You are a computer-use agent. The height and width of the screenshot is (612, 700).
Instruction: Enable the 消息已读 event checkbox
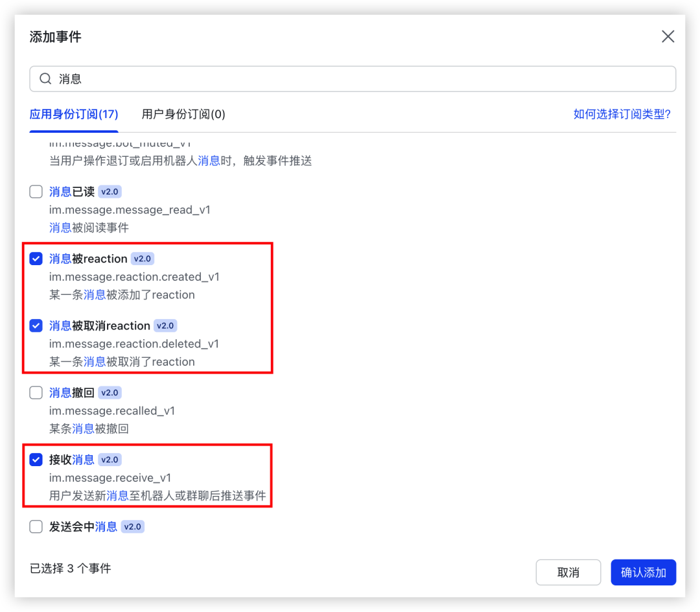pyautogui.click(x=36, y=192)
